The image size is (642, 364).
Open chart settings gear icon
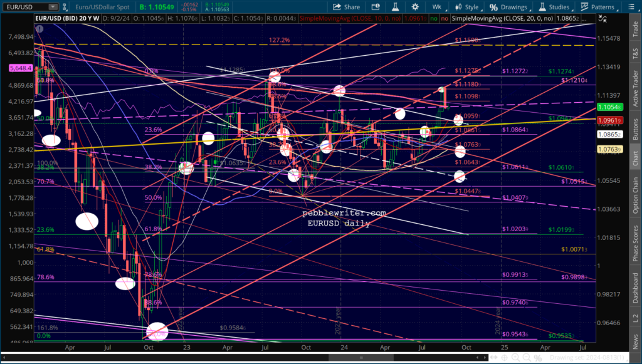[415, 7]
